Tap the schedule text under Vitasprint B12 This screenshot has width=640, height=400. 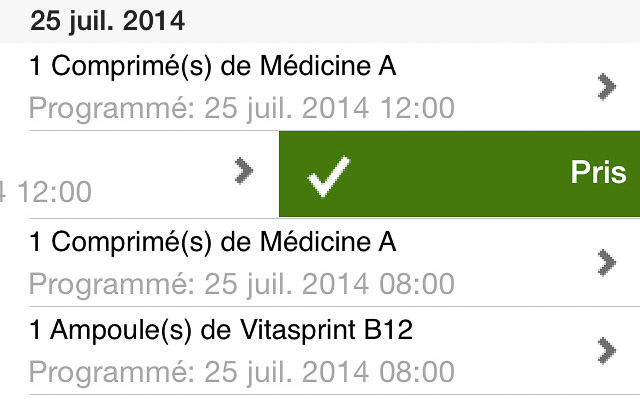coord(242,371)
